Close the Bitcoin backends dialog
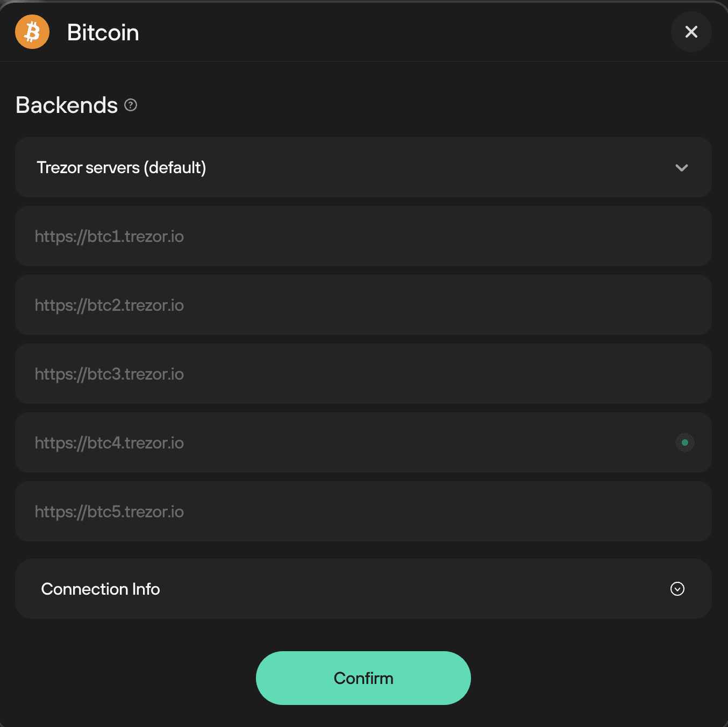 691,32
